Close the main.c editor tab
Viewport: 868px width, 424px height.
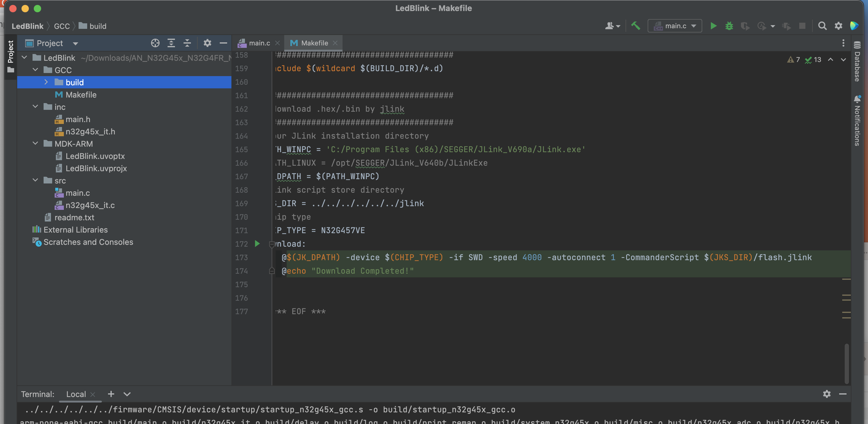[277, 43]
